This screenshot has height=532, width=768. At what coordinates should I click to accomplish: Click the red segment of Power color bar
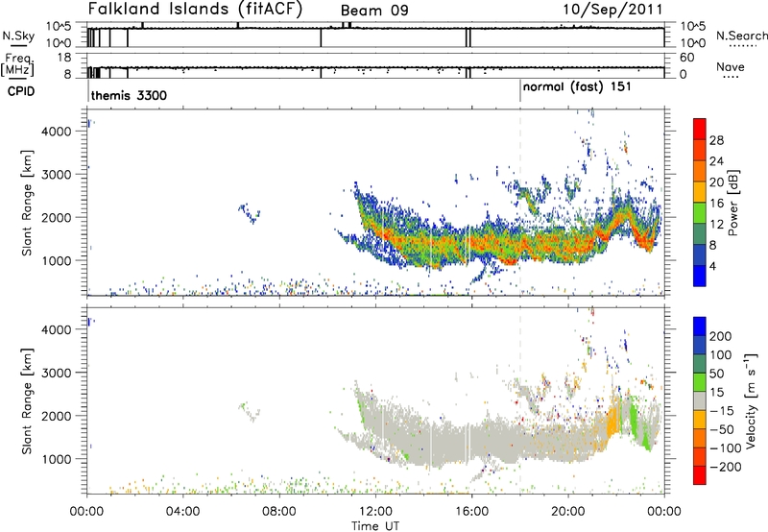[700, 129]
